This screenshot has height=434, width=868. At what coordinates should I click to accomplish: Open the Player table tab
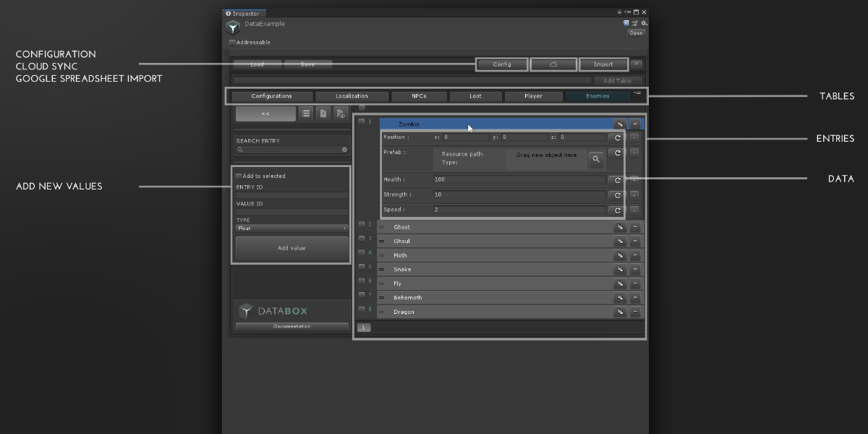click(x=533, y=96)
